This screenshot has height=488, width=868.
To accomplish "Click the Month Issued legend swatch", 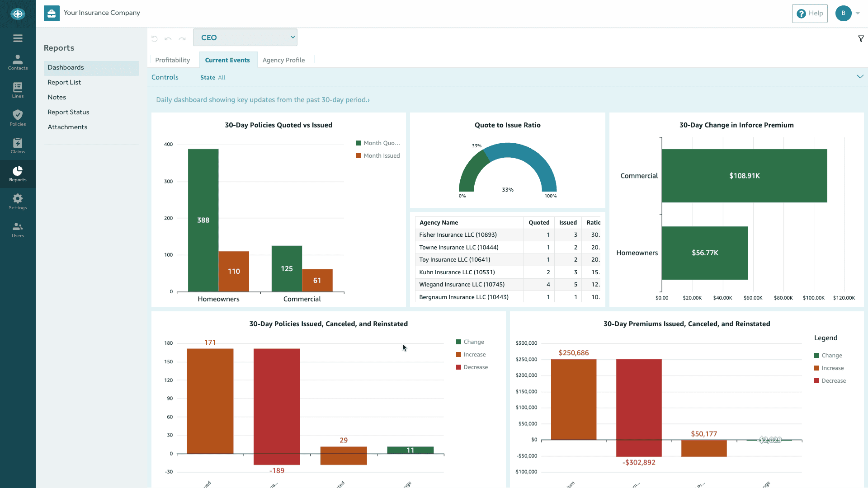I will click(359, 156).
